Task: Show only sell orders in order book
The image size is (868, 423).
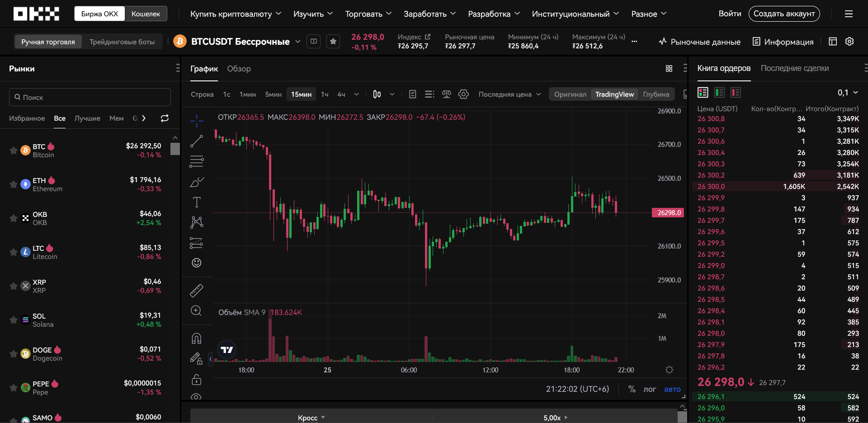Action: click(736, 93)
